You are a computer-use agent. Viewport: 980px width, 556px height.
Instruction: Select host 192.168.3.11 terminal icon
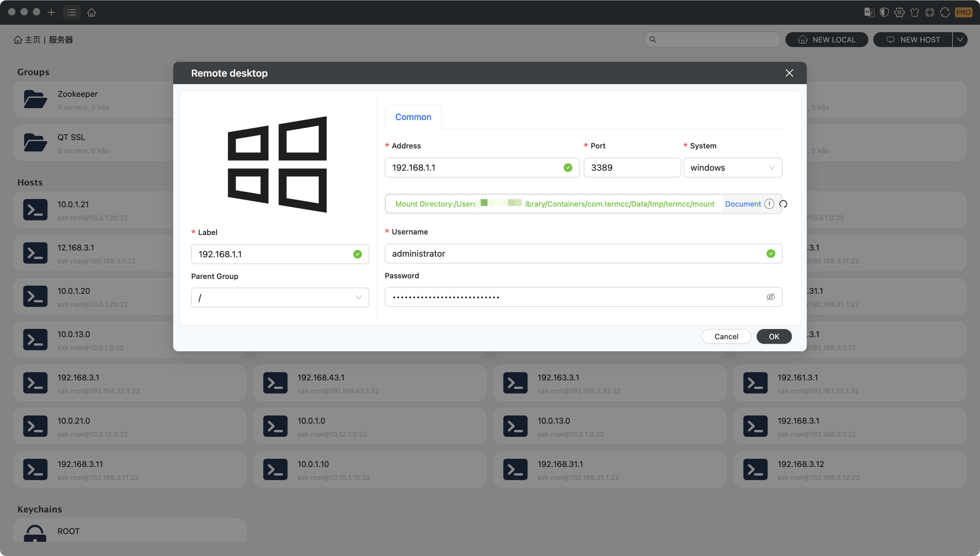tap(35, 469)
